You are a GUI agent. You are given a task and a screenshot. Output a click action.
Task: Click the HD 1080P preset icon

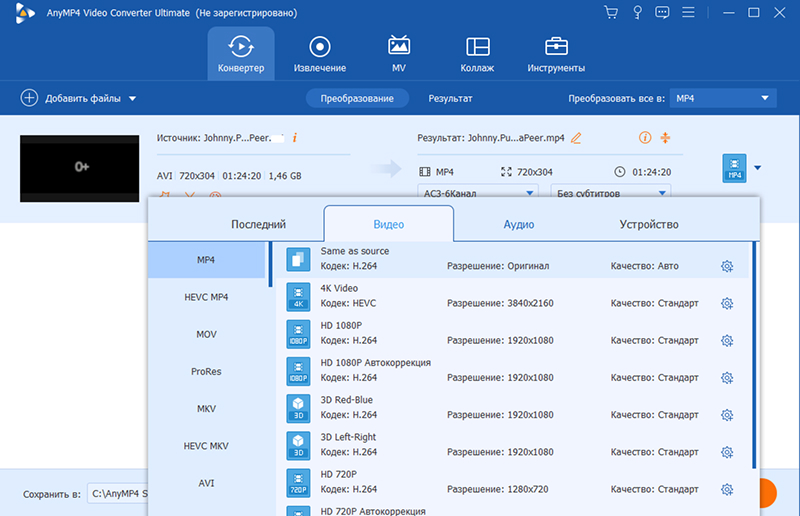click(x=298, y=334)
